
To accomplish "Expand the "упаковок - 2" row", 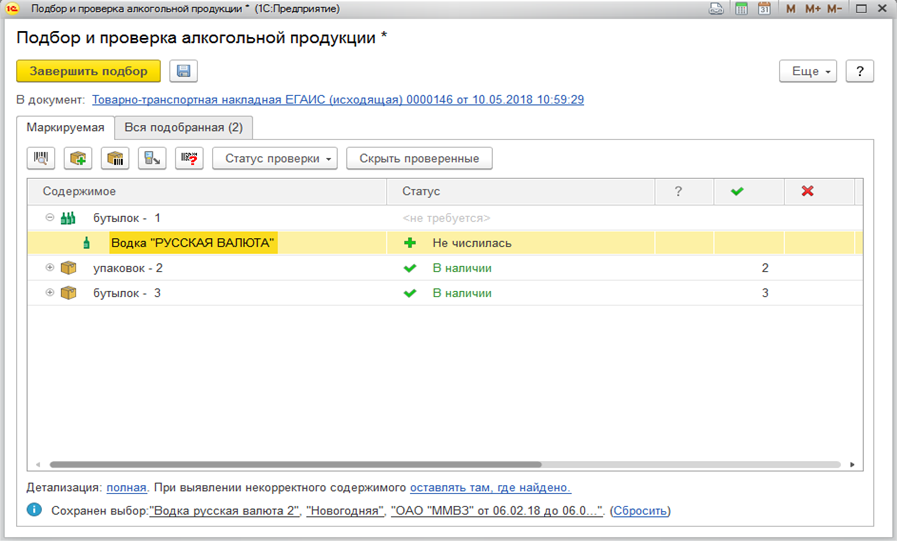I will 50,268.
